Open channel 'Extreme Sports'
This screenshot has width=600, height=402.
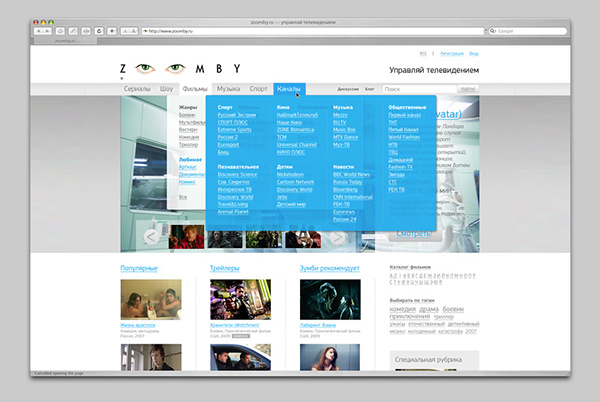coord(235,130)
